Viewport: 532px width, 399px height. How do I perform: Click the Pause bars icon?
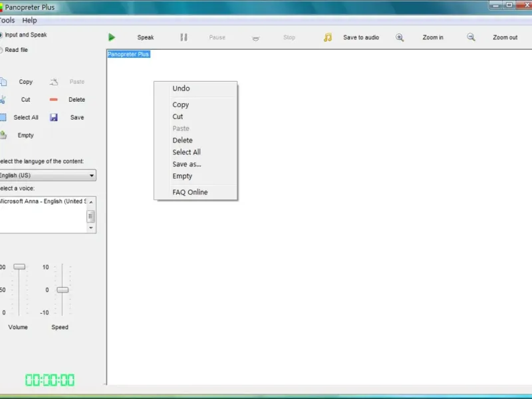184,37
